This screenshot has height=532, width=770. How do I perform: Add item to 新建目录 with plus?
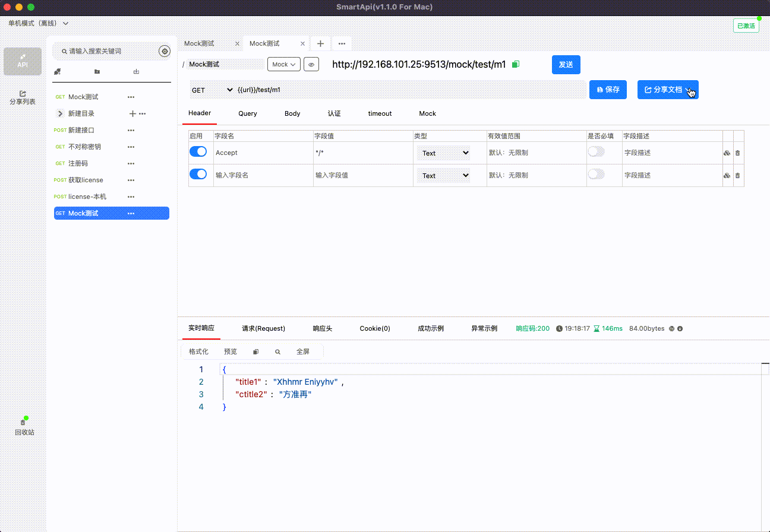click(x=132, y=113)
